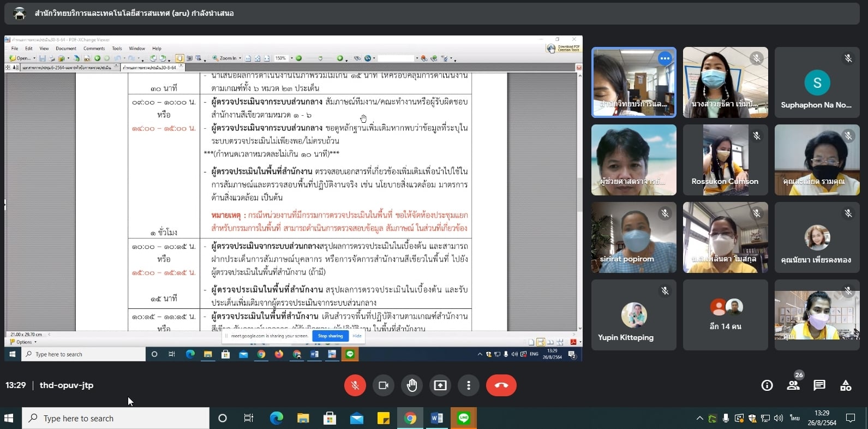Click the Present now screen-share button

point(440,385)
